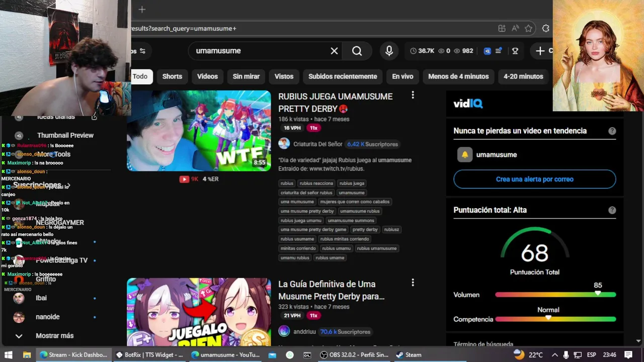Open La Guía Definitiva de Uma Musume title
The height and width of the screenshot is (362, 644).
(x=331, y=290)
